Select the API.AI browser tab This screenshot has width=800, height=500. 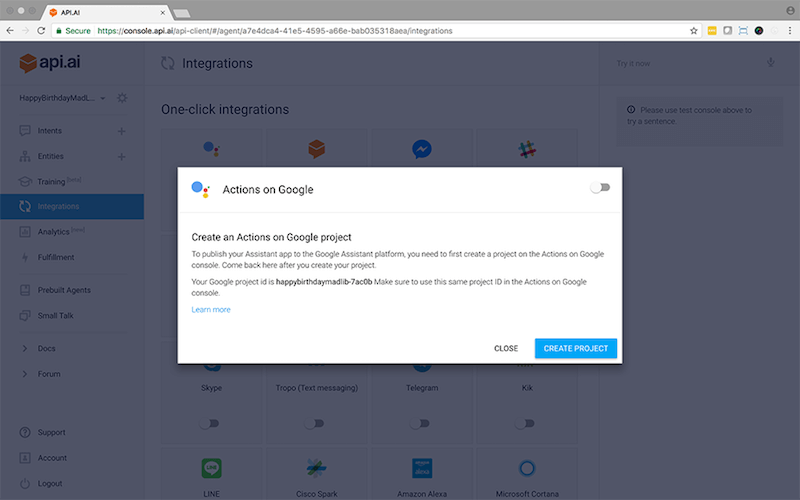pyautogui.click(x=109, y=12)
